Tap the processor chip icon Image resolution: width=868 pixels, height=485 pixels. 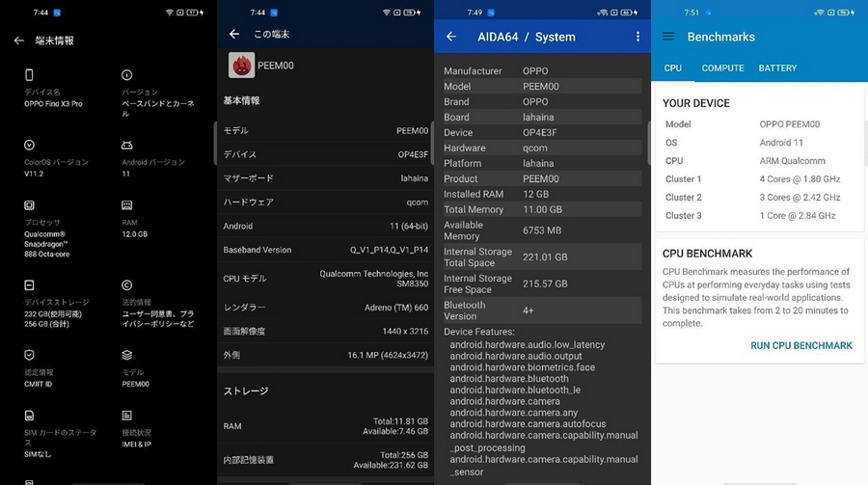coord(29,205)
